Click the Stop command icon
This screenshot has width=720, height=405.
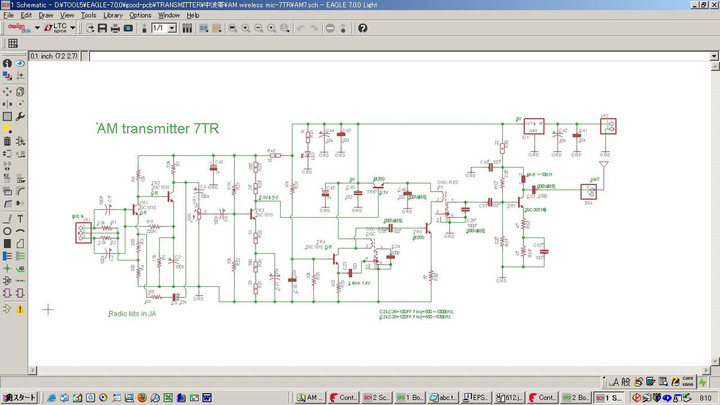(x=331, y=28)
